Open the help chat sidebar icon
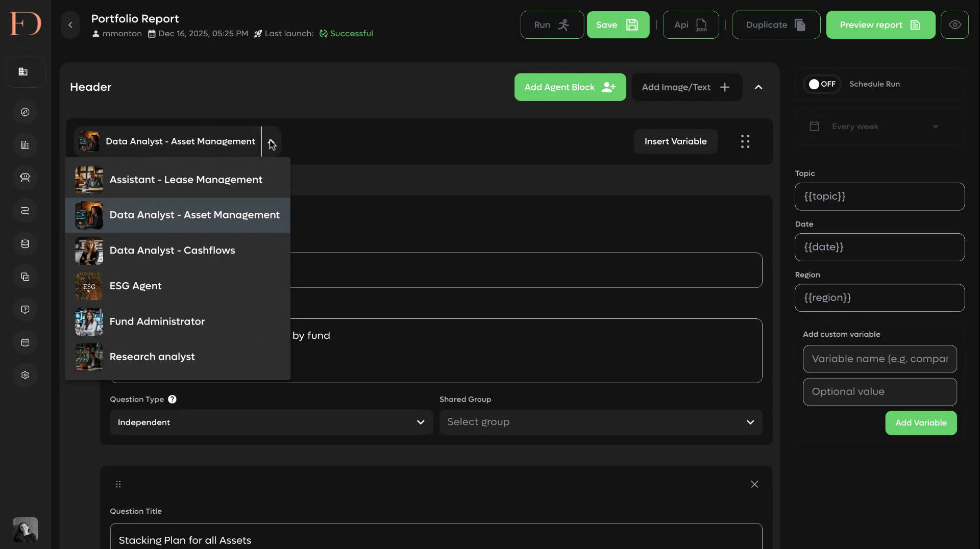This screenshot has width=980, height=549. [25, 310]
